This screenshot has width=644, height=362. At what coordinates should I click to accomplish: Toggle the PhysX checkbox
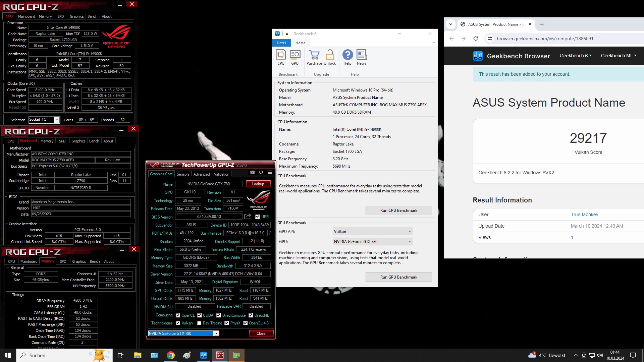[x=226, y=323]
